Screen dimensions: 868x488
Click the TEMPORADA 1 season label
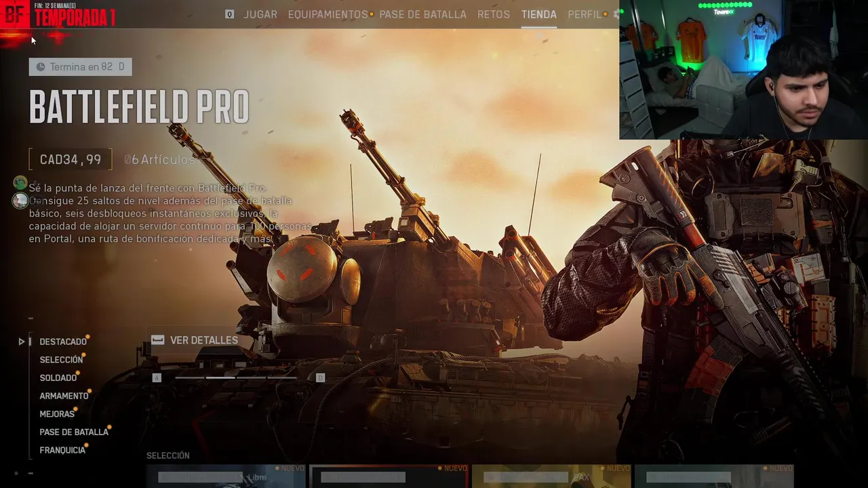click(x=75, y=18)
